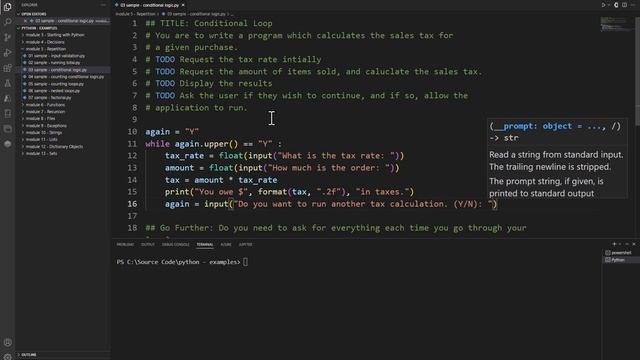This screenshot has height=360, width=640.
Task: Open 02 sample - running total.py
Action: (54, 62)
